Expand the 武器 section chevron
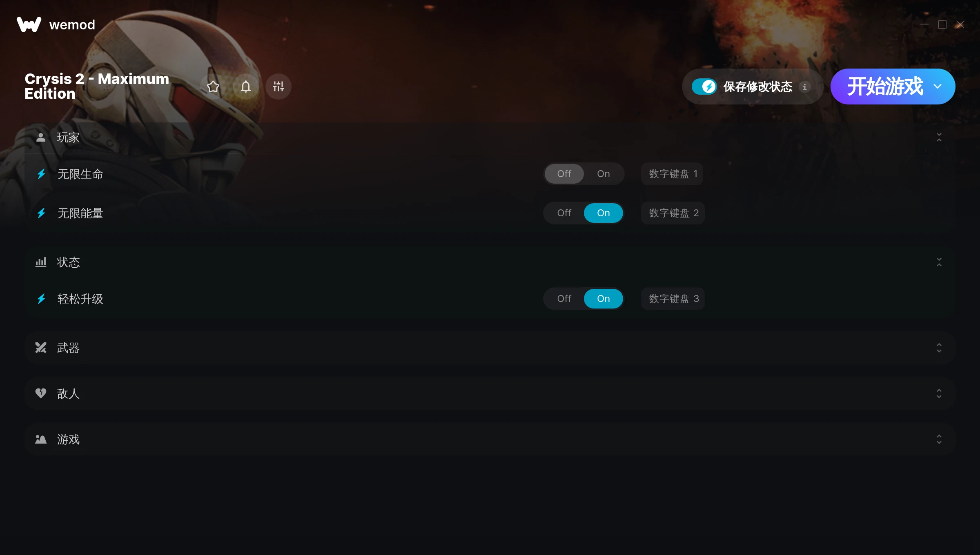Screen dimensions: 980x555 tap(939, 348)
